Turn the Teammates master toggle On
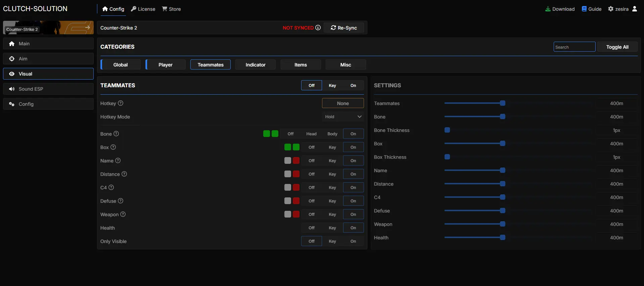 [353, 86]
